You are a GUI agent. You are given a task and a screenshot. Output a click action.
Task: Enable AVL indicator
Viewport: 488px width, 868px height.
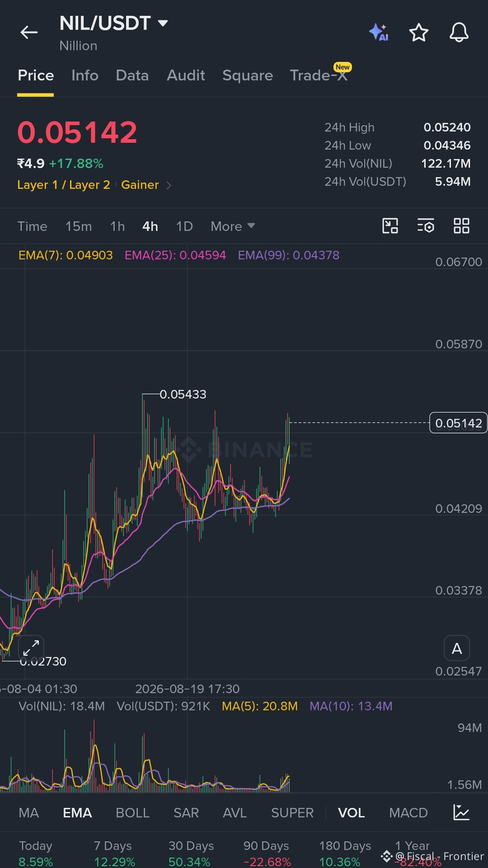(x=235, y=813)
